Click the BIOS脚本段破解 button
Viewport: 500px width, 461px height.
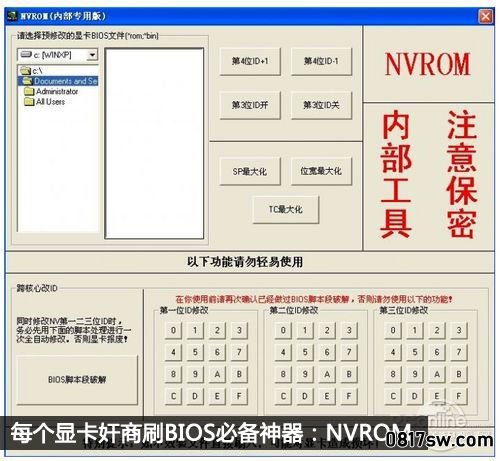click(x=77, y=380)
